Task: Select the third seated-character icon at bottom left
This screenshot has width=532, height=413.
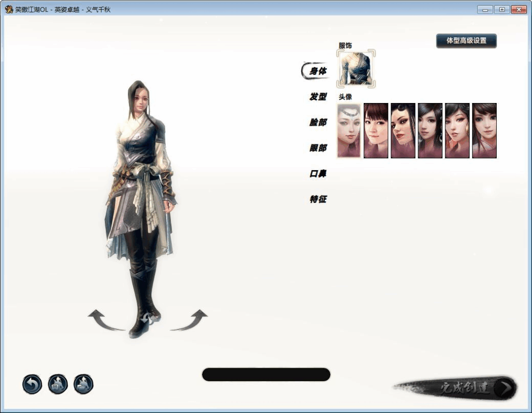Action: tap(83, 384)
